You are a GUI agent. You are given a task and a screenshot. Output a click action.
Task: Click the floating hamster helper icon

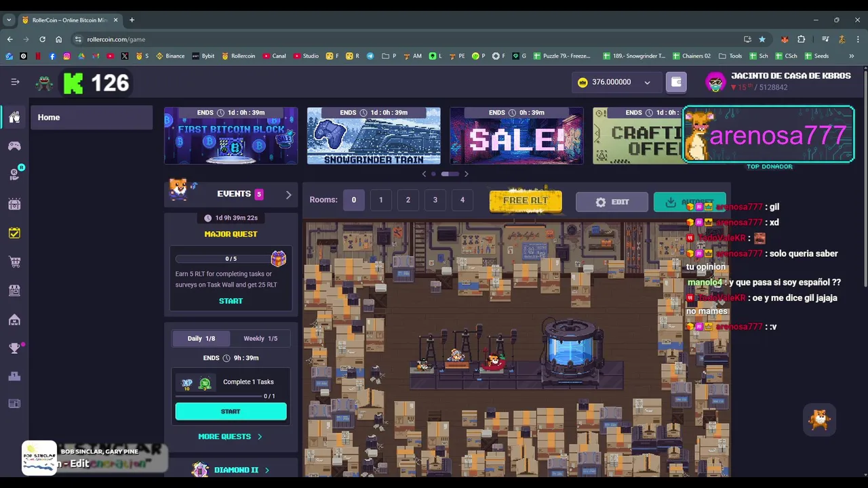click(820, 420)
